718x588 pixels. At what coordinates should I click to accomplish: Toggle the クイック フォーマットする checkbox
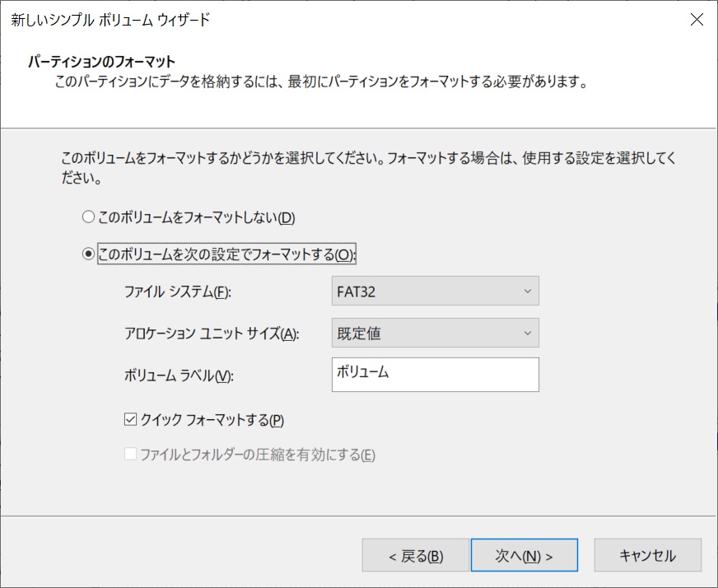point(130,419)
